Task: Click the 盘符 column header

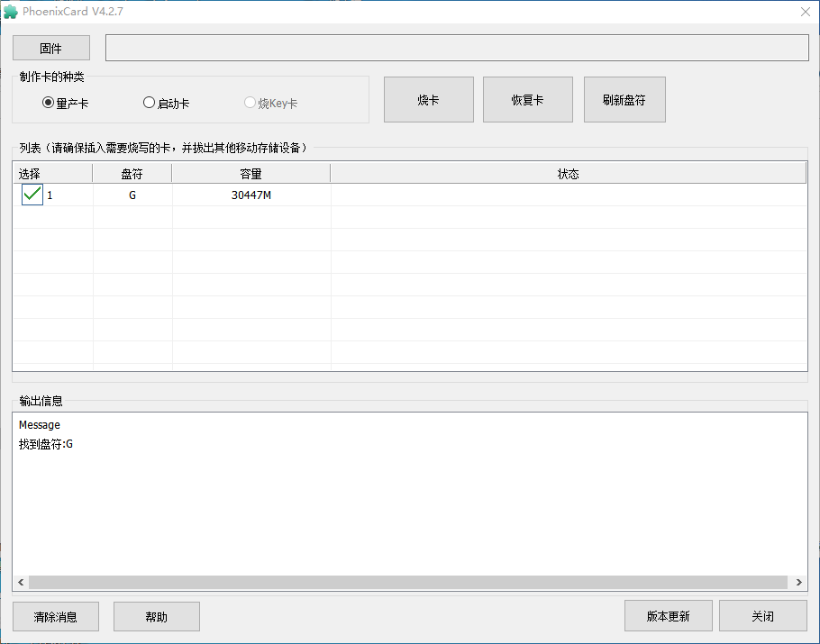Action: (x=132, y=174)
